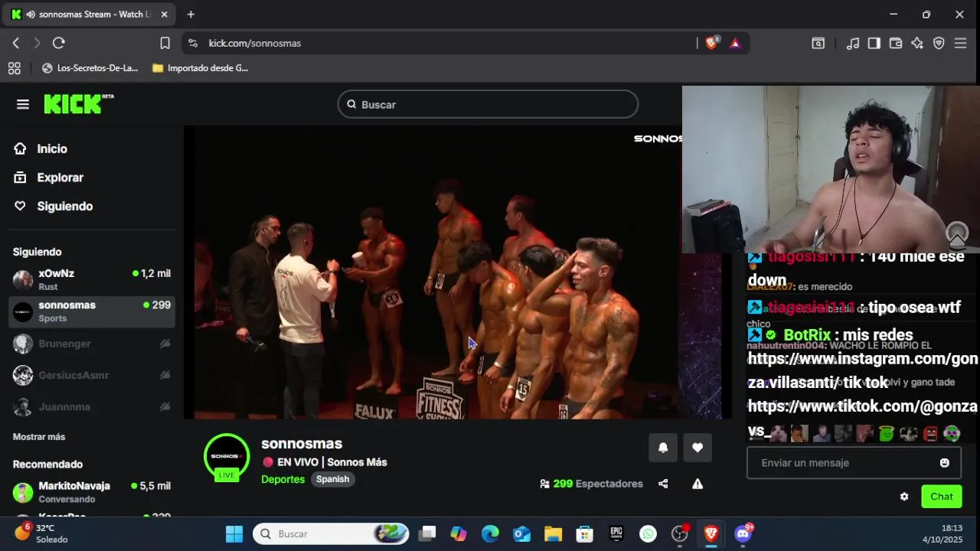Open the Importado desde G... bookmarks folder
Screen dimensions: 980x551
tap(201, 68)
